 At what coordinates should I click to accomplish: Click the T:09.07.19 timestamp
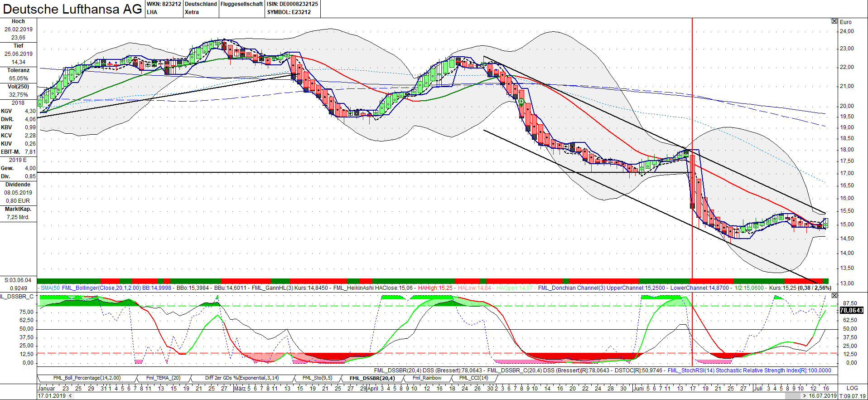[x=852, y=396]
